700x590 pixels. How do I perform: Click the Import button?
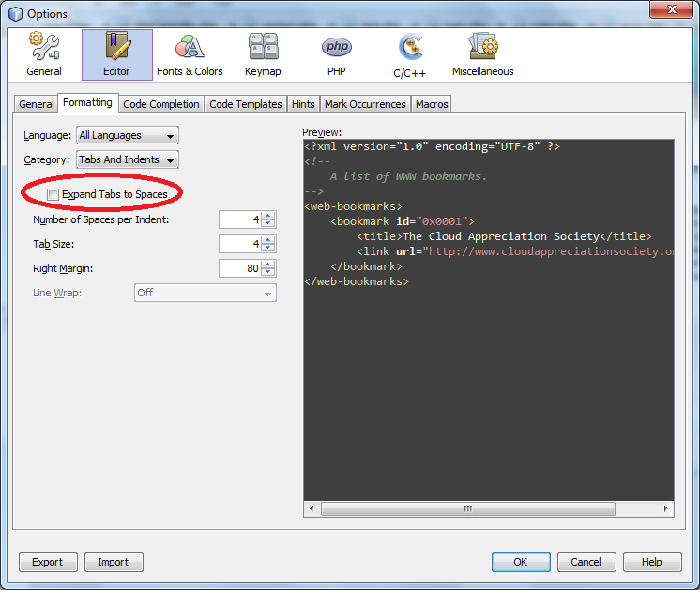point(114,562)
